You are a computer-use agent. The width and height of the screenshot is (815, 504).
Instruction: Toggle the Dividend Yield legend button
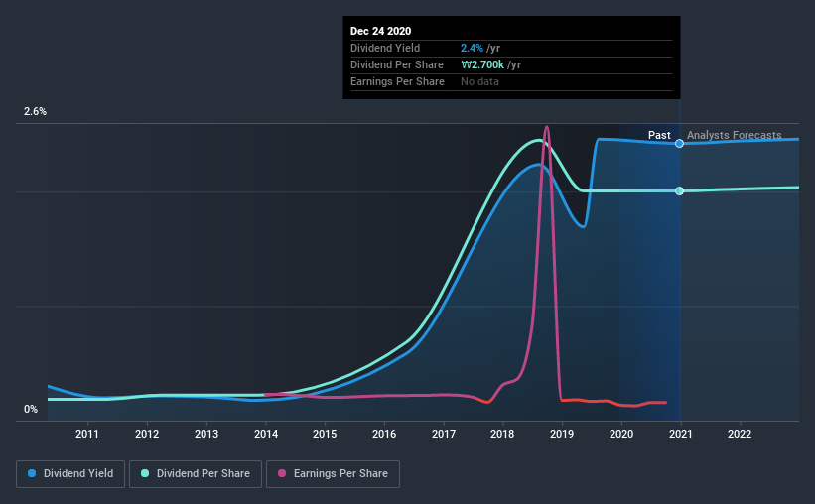[x=70, y=474]
